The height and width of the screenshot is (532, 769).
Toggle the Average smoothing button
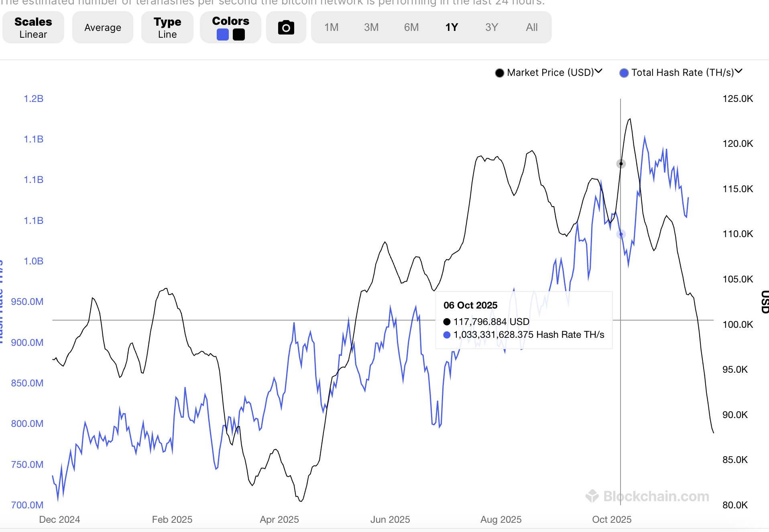[x=103, y=28]
